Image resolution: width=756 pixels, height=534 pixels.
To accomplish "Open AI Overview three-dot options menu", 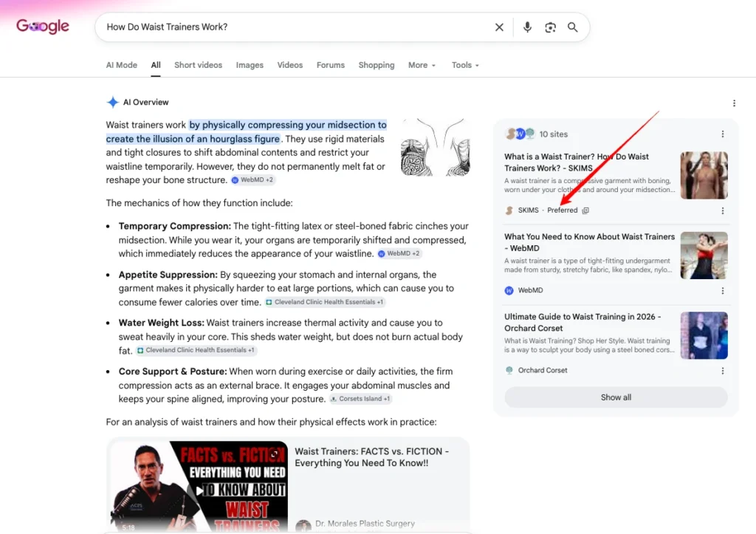I will click(x=734, y=103).
